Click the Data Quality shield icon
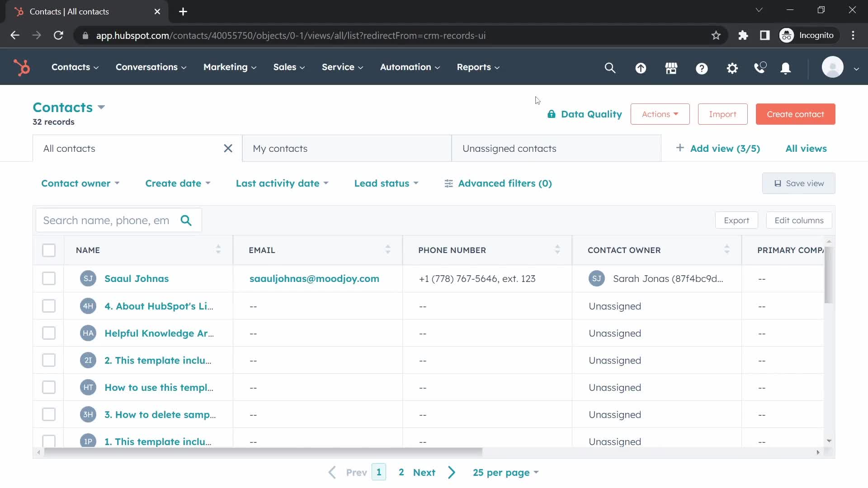868x488 pixels. [551, 114]
